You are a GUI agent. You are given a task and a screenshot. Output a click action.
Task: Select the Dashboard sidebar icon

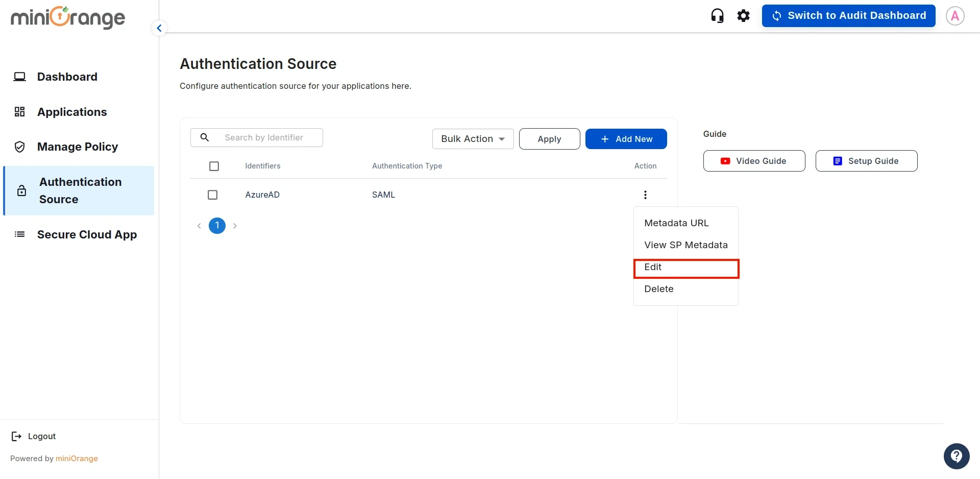point(20,77)
